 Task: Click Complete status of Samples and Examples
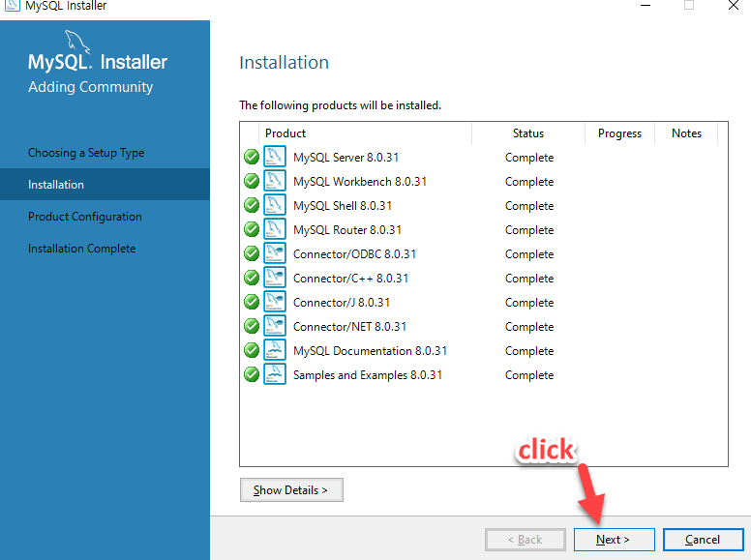coord(529,375)
